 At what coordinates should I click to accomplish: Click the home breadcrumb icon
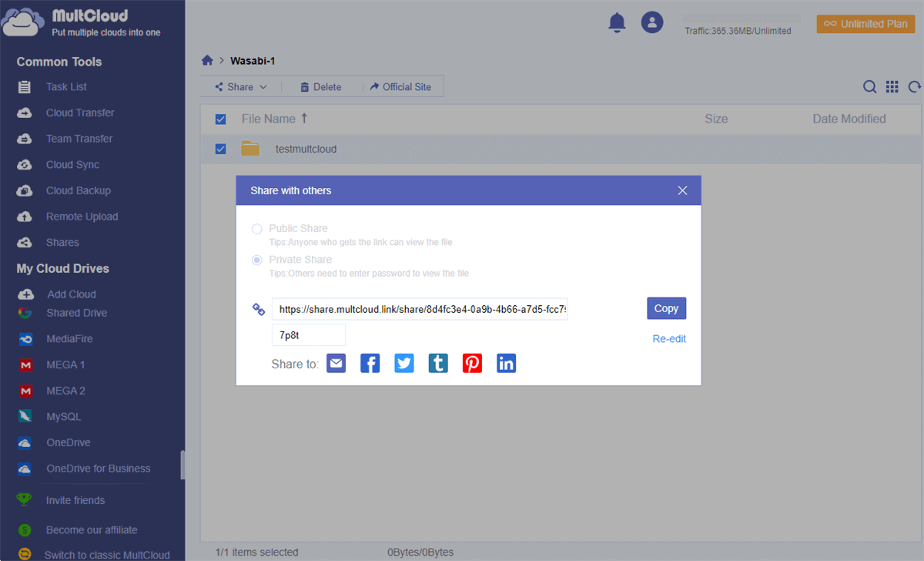tap(207, 60)
